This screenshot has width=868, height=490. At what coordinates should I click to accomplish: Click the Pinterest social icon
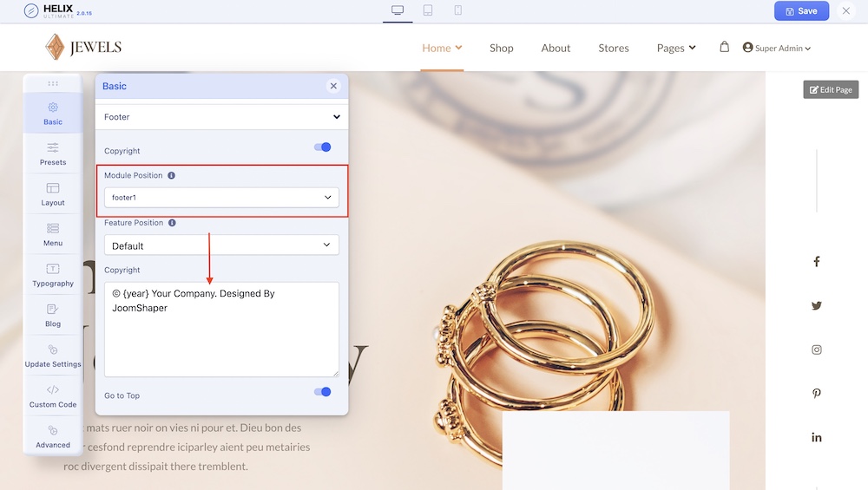pos(817,393)
